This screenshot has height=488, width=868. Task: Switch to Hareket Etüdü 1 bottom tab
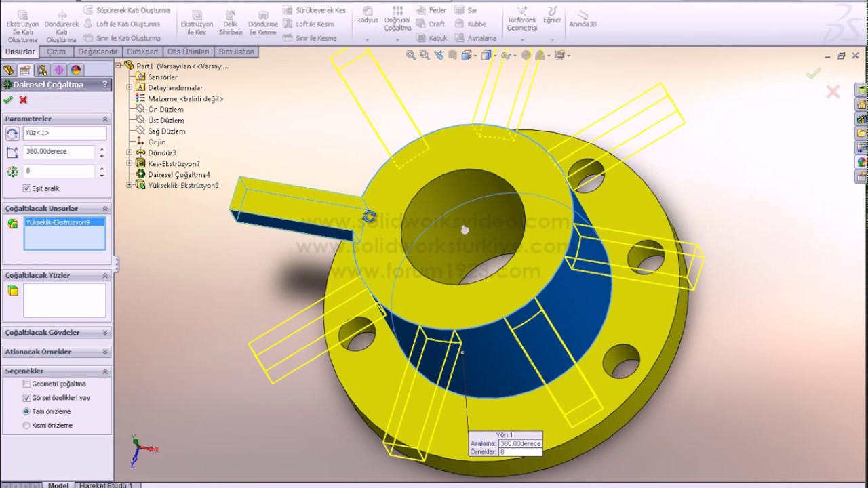click(106, 485)
